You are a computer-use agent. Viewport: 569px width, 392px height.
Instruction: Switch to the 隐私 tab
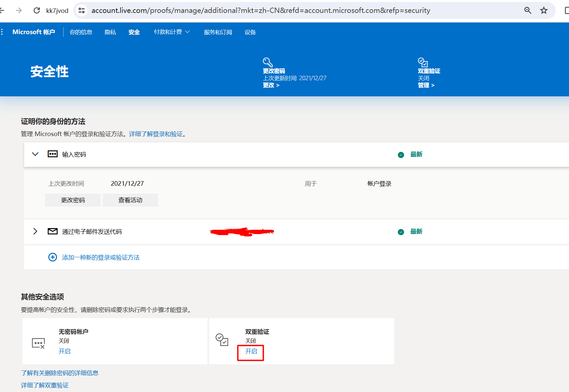pyautogui.click(x=110, y=32)
